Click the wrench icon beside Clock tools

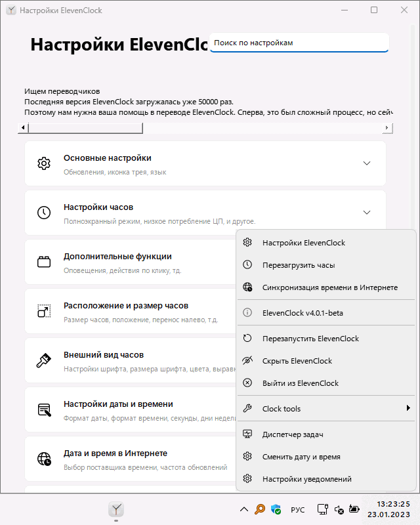(x=247, y=408)
